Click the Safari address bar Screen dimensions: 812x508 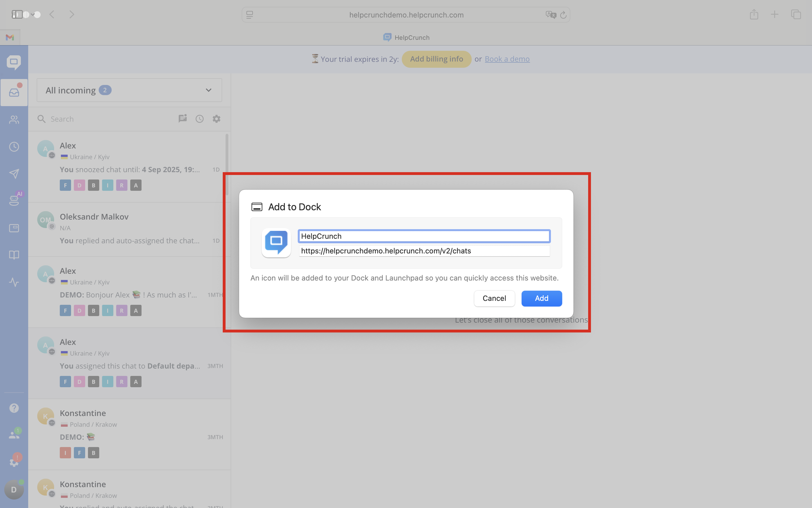406,15
